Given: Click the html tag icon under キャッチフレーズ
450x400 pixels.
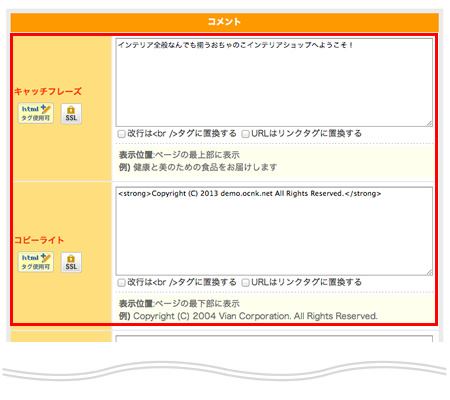Looking at the screenshot, I should 36,113.
